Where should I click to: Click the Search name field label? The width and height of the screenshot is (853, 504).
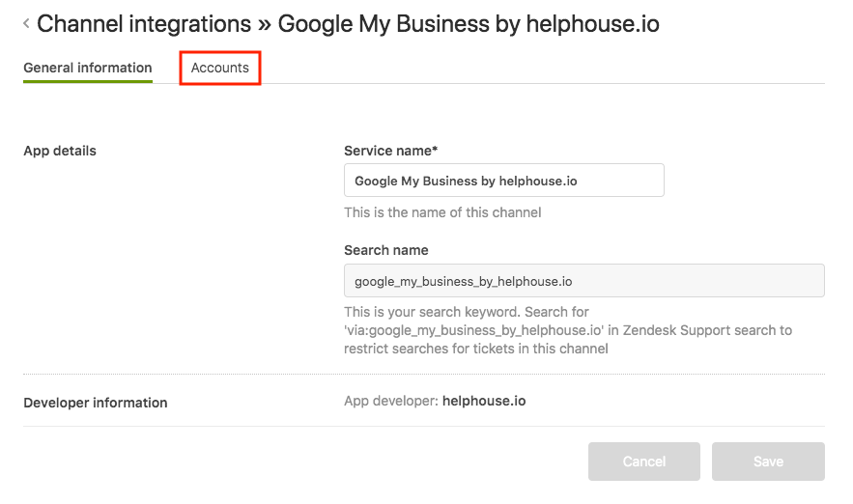pyautogui.click(x=385, y=250)
